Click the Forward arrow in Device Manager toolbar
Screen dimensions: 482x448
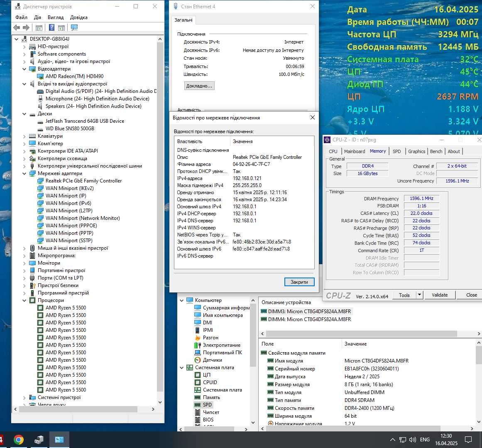coord(27,28)
